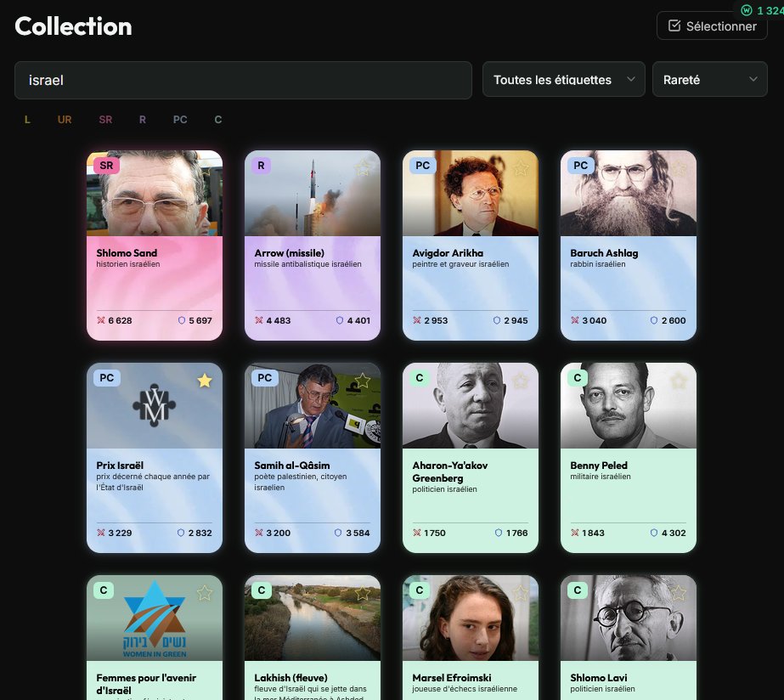This screenshot has height=700, width=784.
Task: Click defense shield icon on Arrow card
Action: [x=340, y=320]
